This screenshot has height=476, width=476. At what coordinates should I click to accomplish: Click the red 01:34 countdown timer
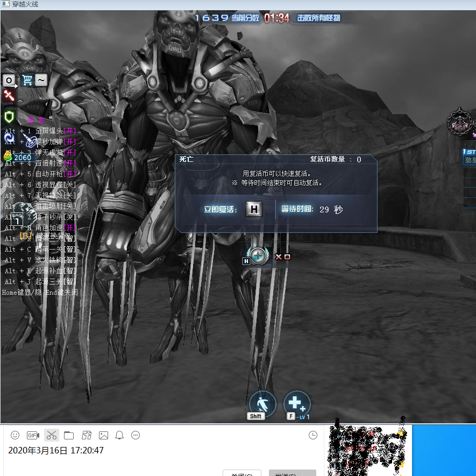[x=276, y=18]
